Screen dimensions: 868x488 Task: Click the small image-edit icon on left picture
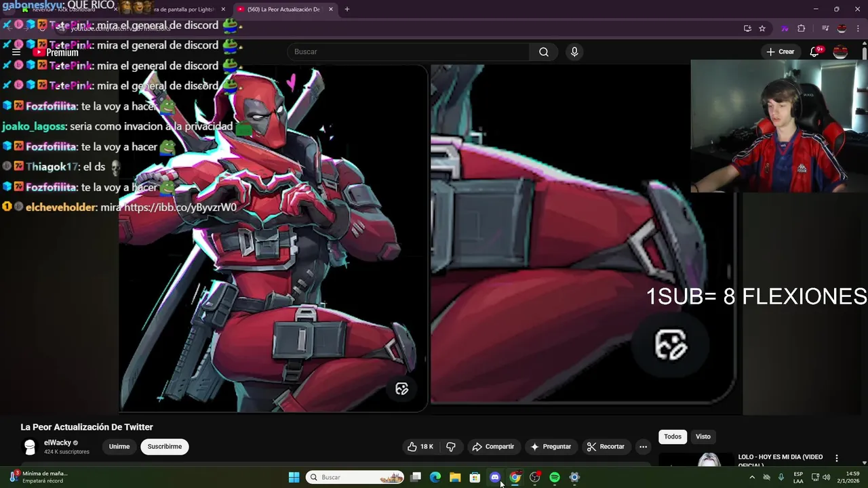(x=402, y=388)
